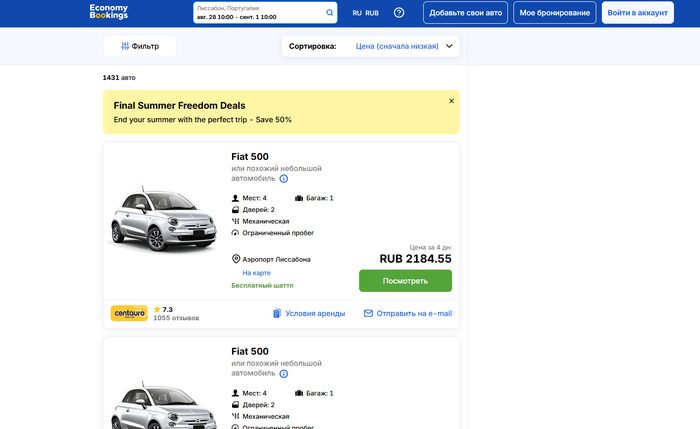Click the document icon beside Условия аренды

[x=277, y=313]
